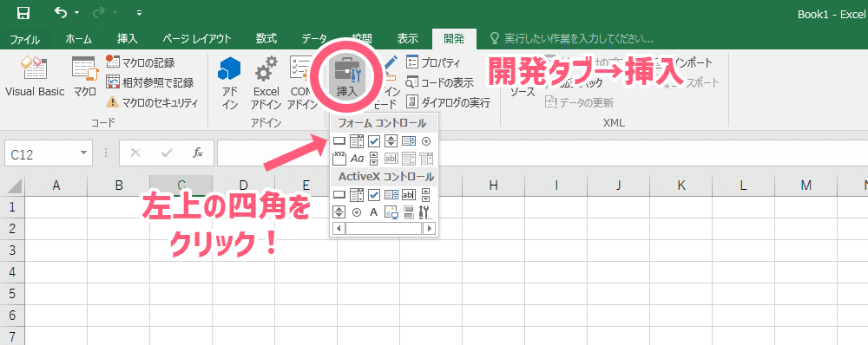This screenshot has height=345, width=868.
Task: Select the Form Control Check Box icon
Action: click(373, 141)
